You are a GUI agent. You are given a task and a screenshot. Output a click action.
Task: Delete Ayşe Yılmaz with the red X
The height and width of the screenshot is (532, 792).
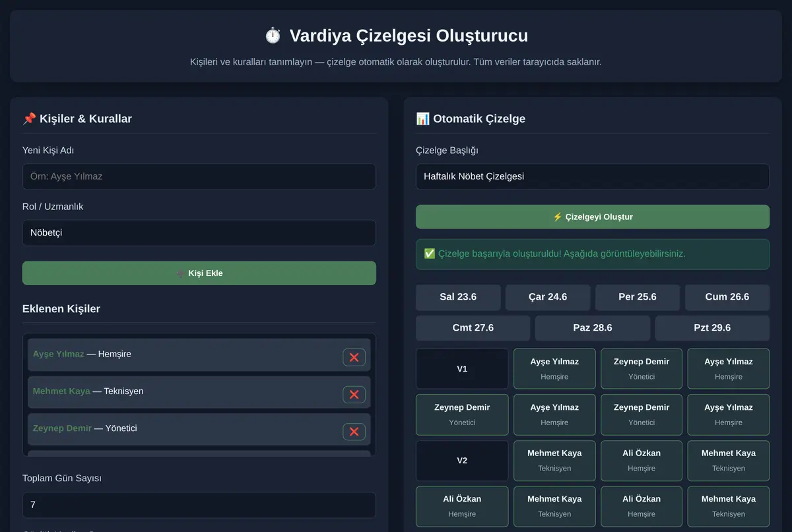pyautogui.click(x=354, y=357)
